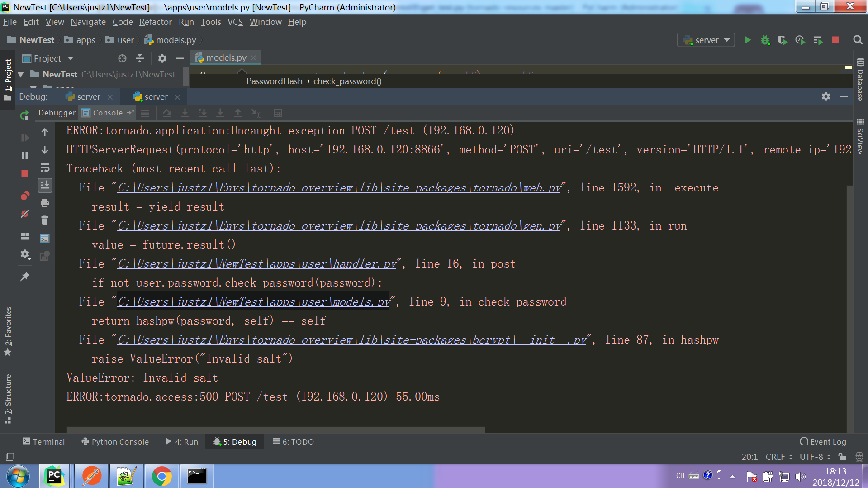Screen dimensions: 868x488
Task: Select the Console tab
Action: point(108,113)
